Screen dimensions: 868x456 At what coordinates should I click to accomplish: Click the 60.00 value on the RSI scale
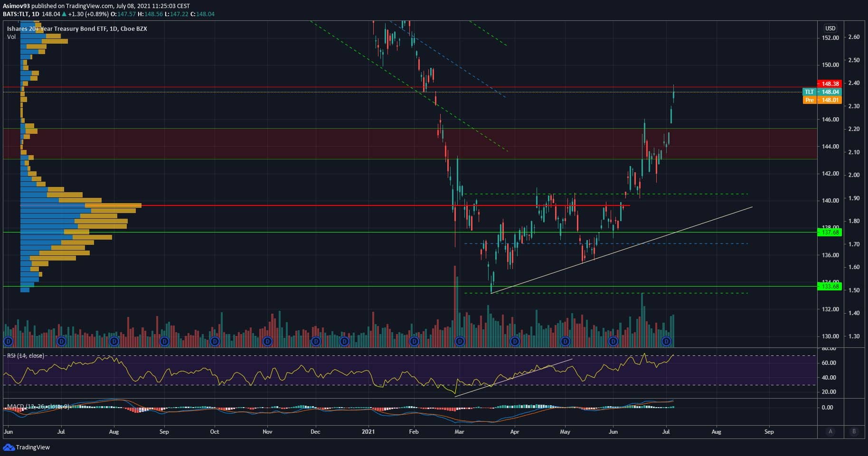coord(829,363)
